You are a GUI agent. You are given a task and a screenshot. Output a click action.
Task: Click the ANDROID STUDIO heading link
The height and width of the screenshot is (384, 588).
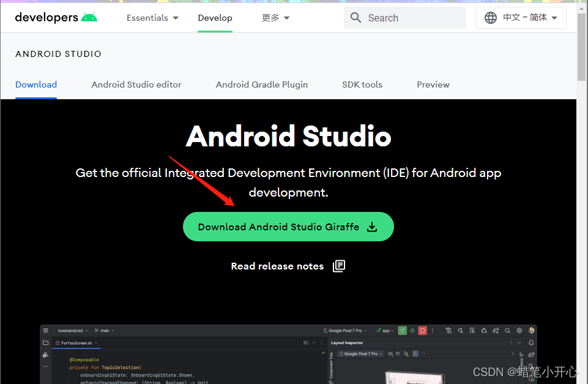[58, 54]
